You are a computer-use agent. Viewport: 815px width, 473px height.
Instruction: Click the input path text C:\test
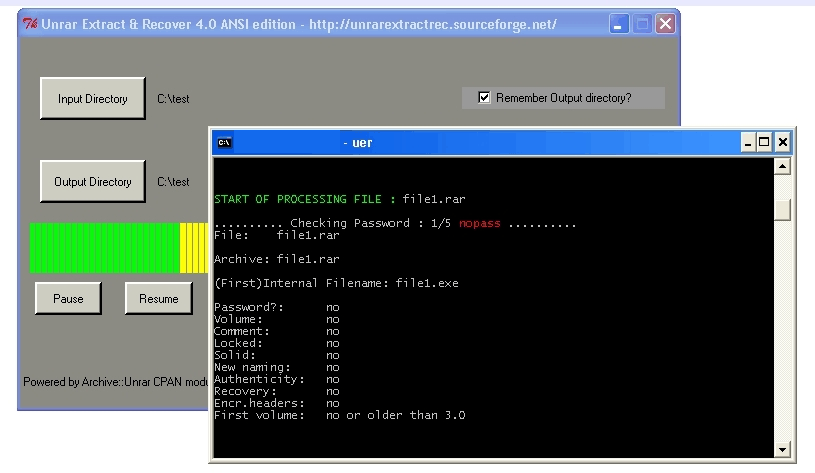[173, 99]
